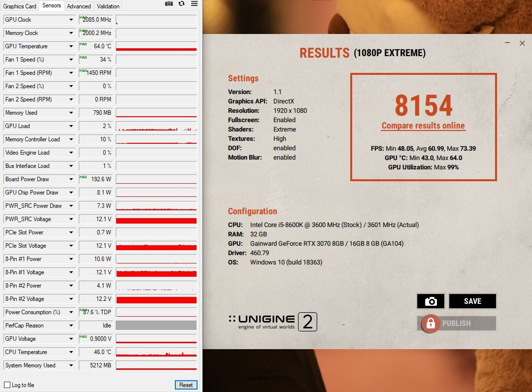Click the 5212 MB system memory value
Image resolution: width=532 pixels, height=392 pixels.
96,365
